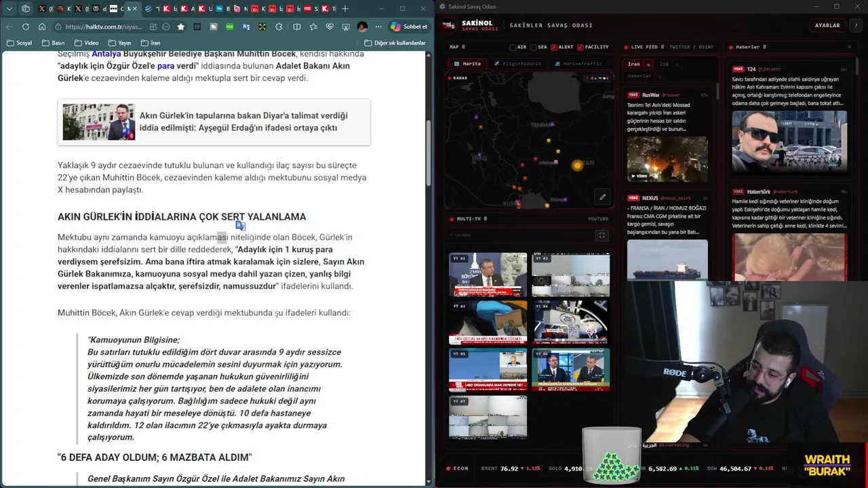Go to the browser home page
This screenshot has height=488, width=868.
point(42,26)
